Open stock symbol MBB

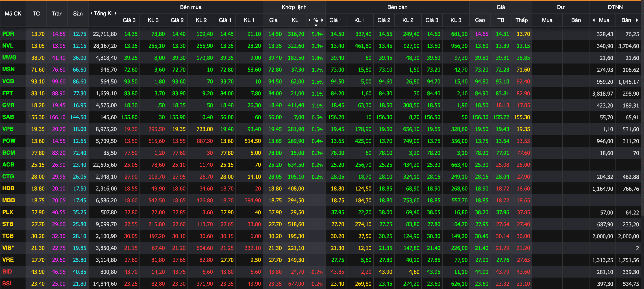pos(9,200)
